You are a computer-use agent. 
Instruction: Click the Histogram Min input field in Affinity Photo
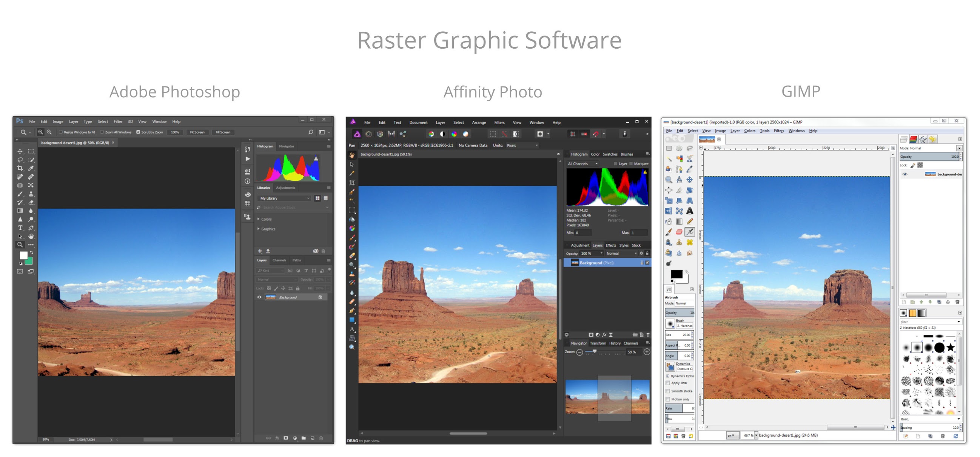click(x=583, y=233)
